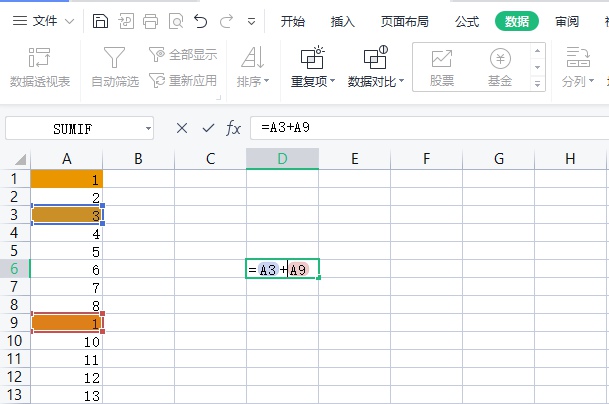
Task: Select column H header
Action: click(x=570, y=159)
